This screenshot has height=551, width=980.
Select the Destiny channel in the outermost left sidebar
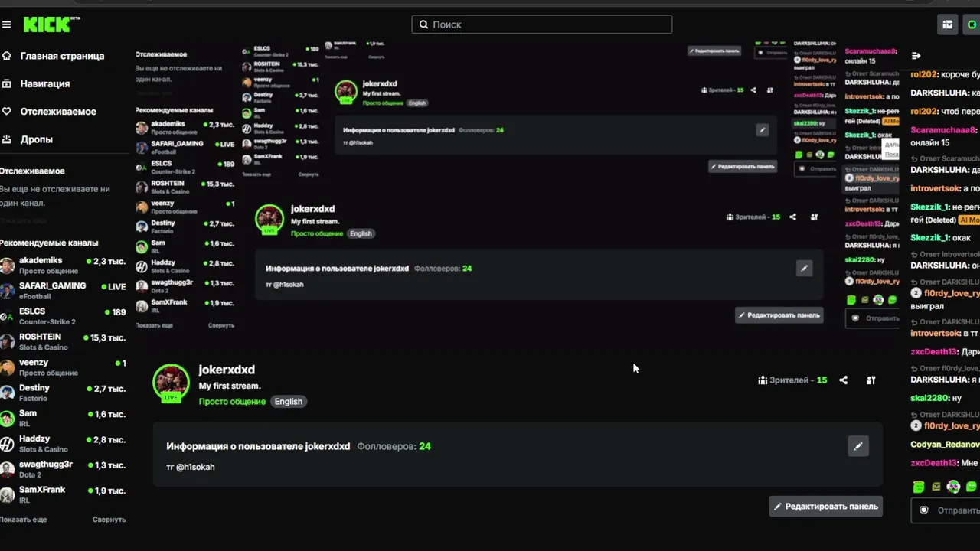click(64, 393)
